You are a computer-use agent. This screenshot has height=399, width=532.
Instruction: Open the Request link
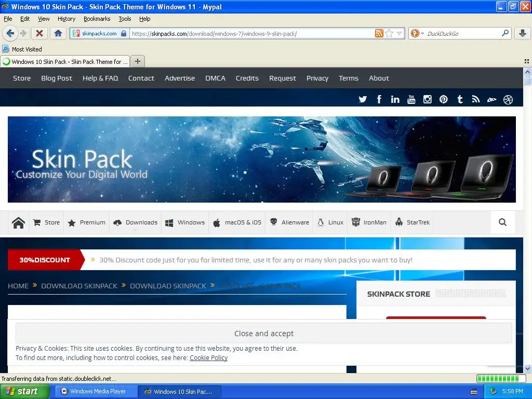[x=283, y=78]
